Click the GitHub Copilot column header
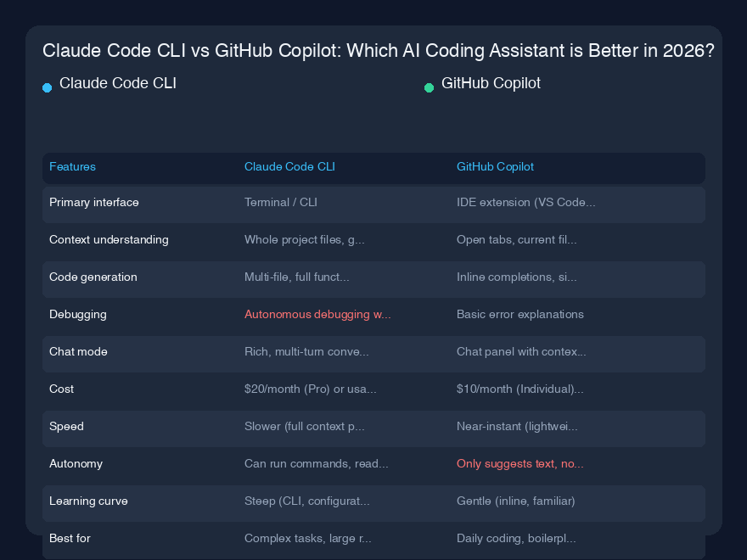747x560 pixels. point(495,166)
